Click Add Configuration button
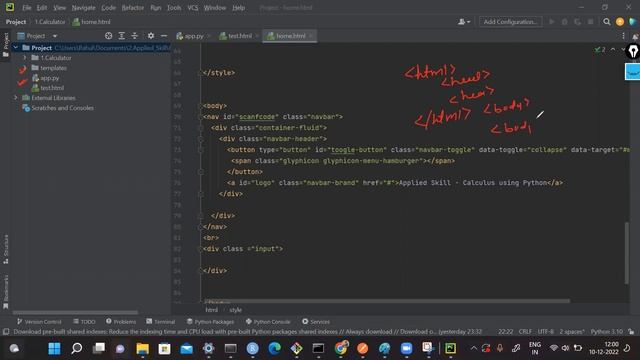 tap(510, 22)
